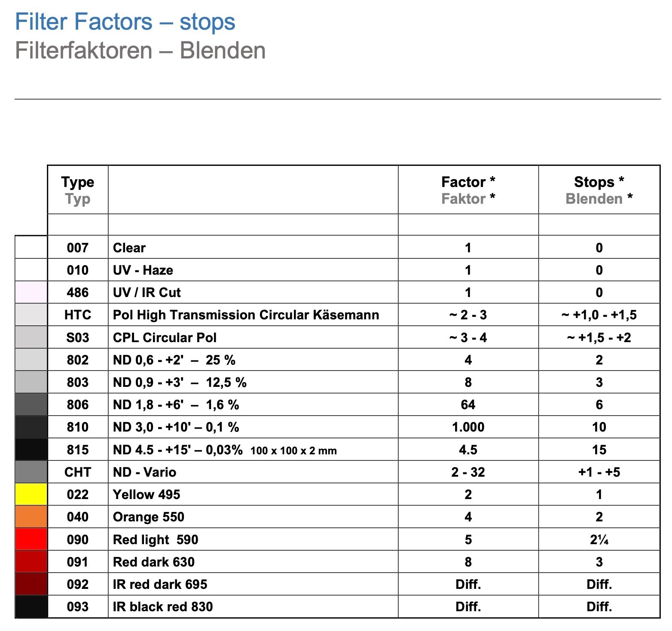This screenshot has height=631, width=672.
Task: Select the "Factor *" column header
Action: (x=468, y=182)
